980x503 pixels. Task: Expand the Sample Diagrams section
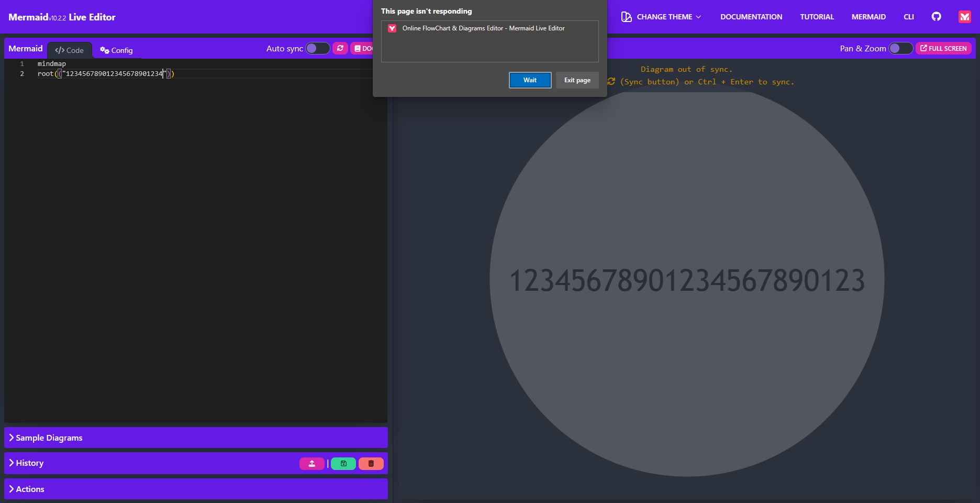(x=49, y=438)
